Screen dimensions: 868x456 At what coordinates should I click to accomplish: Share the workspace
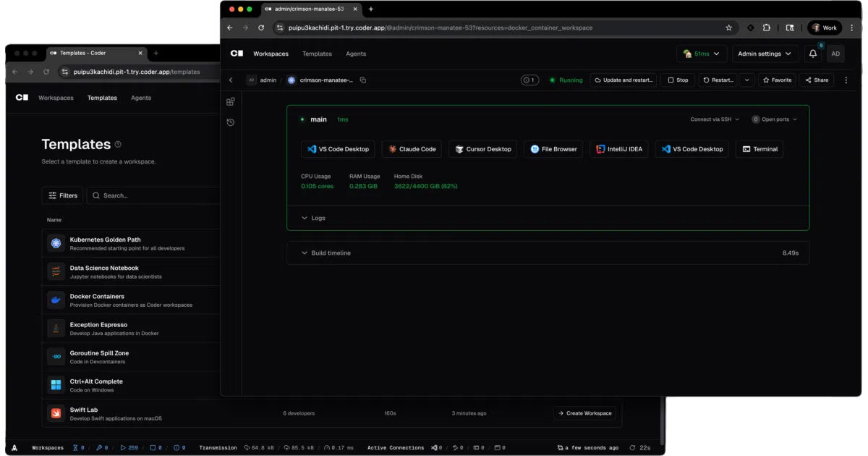(817, 80)
